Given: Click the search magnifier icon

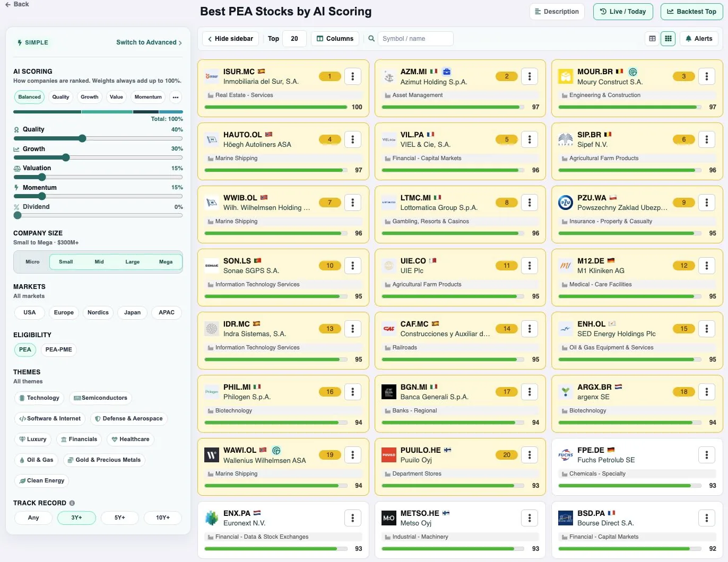Looking at the screenshot, I should pyautogui.click(x=372, y=39).
